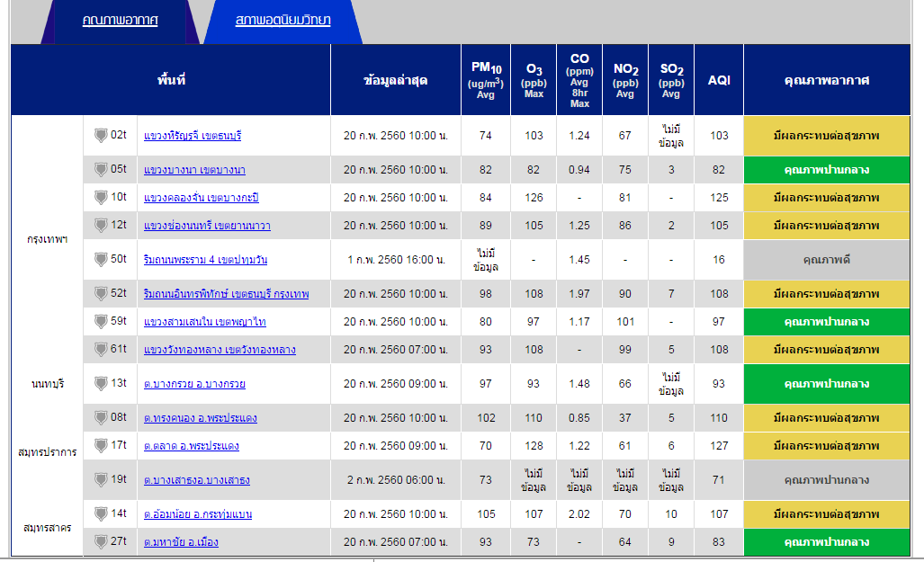Click the PM10 value 102 for station 08t
The width and height of the screenshot is (924, 562).
pyautogui.click(x=486, y=417)
